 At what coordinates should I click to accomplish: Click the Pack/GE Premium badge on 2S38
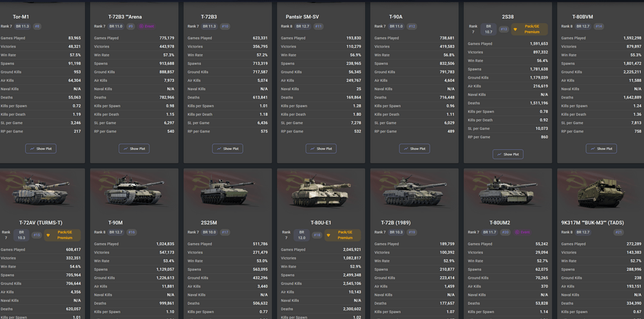click(529, 29)
